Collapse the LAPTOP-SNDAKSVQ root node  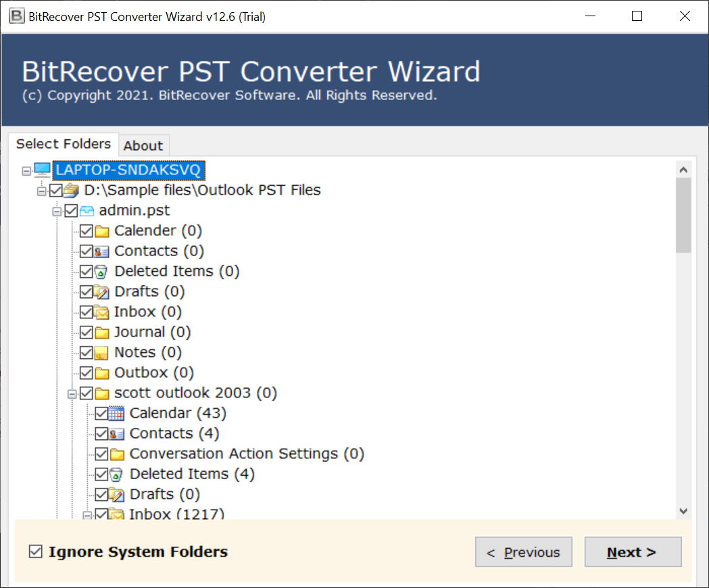pyautogui.click(x=26, y=171)
